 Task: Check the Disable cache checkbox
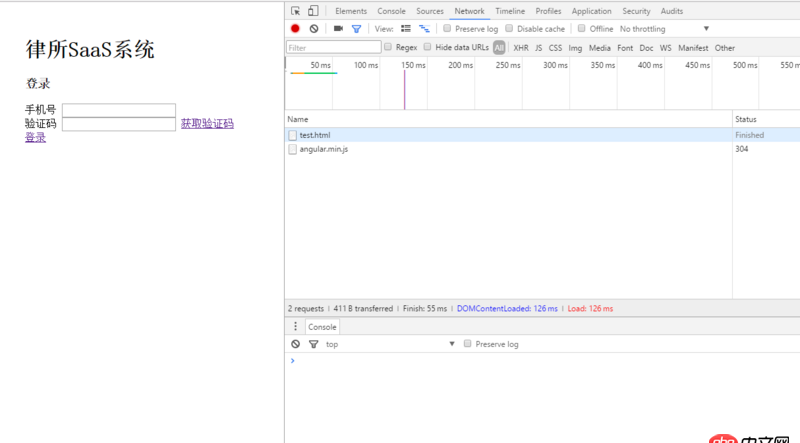(x=509, y=29)
